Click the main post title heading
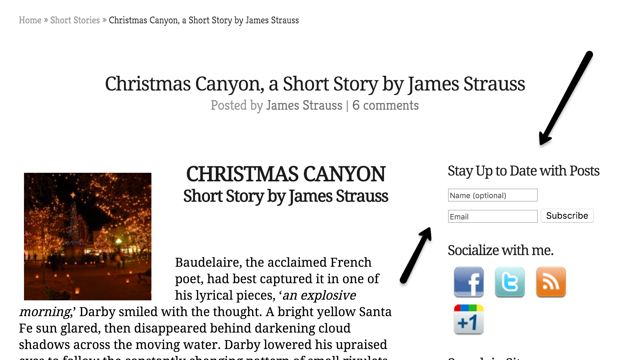Image resolution: width=644 pixels, height=360 pixels. (315, 84)
